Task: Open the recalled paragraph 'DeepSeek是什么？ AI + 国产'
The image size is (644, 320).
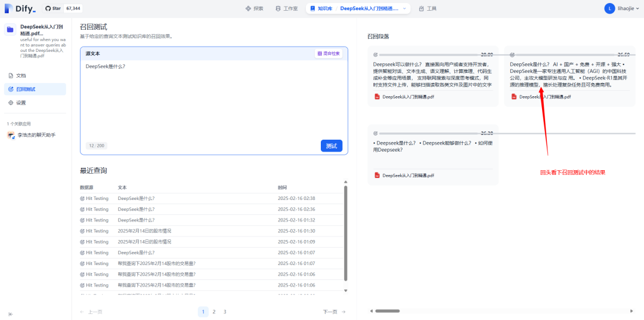Action: [x=569, y=76]
